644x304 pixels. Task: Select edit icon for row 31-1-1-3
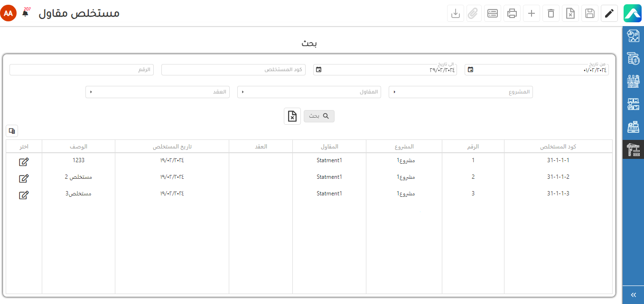[24, 195]
